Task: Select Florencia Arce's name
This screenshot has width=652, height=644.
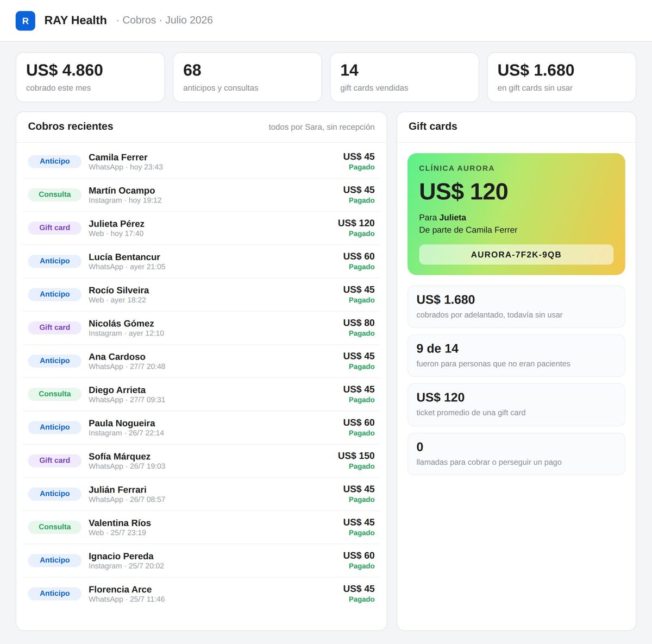Action: click(x=120, y=589)
